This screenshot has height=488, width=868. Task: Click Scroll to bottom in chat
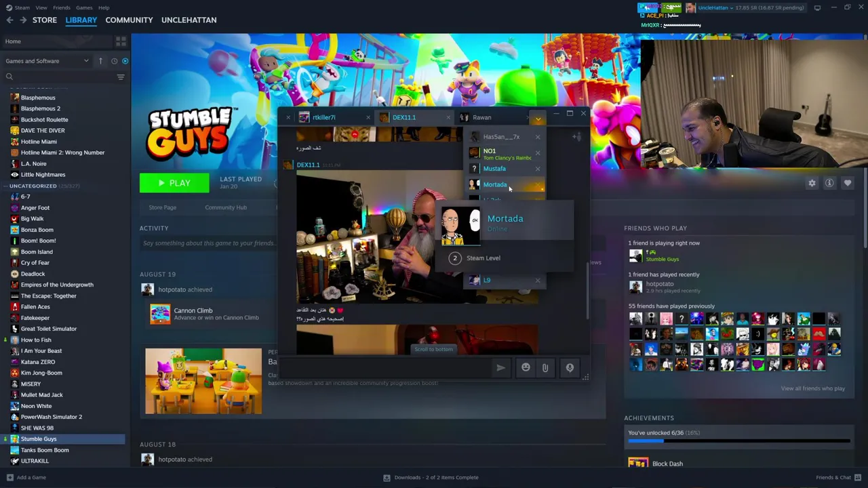433,349
